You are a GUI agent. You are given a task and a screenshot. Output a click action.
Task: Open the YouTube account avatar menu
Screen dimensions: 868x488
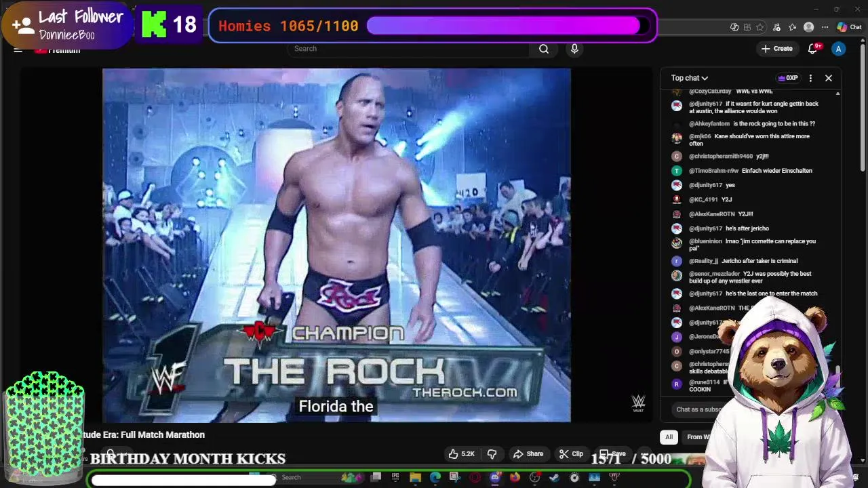pos(839,49)
